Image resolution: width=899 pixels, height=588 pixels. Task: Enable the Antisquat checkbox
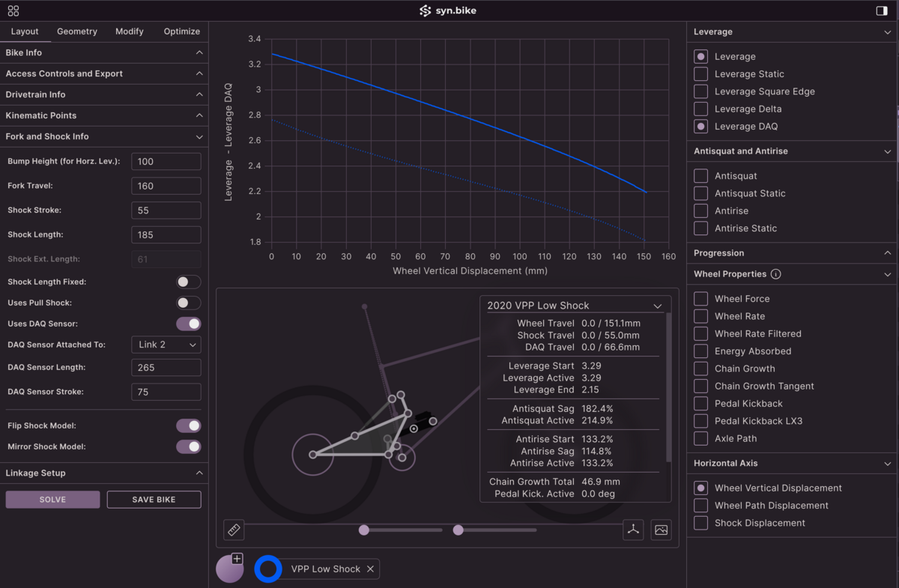(700, 176)
